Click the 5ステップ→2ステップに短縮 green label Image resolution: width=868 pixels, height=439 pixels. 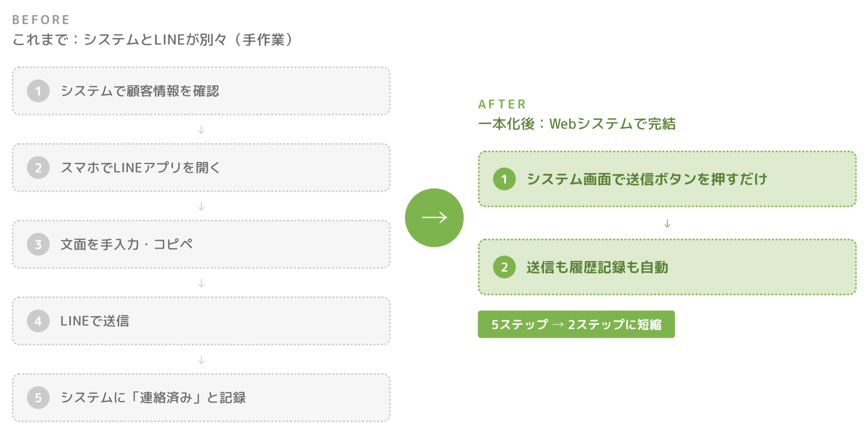tap(576, 325)
